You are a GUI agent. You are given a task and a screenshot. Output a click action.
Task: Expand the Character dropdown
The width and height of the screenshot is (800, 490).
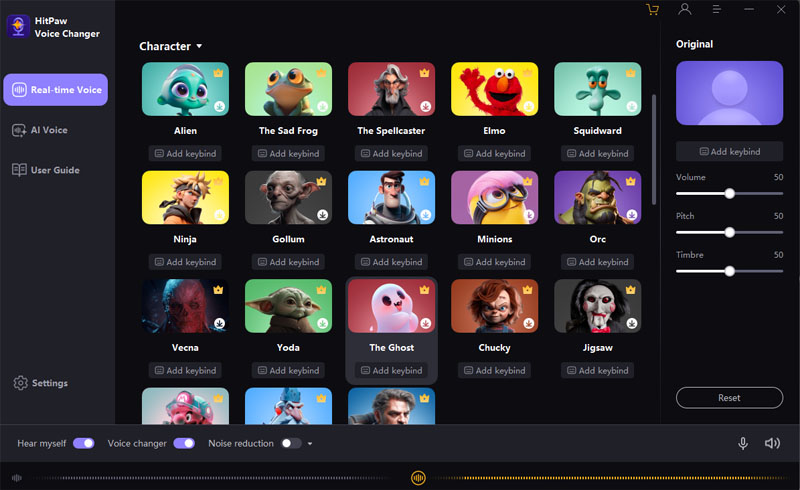[199, 46]
